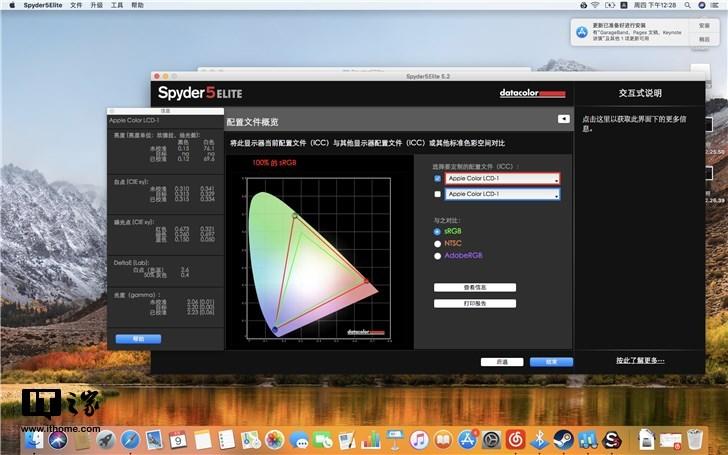Screen dimensions: 728x455
Task: Open the Trash in the dock
Action: click(x=695, y=439)
